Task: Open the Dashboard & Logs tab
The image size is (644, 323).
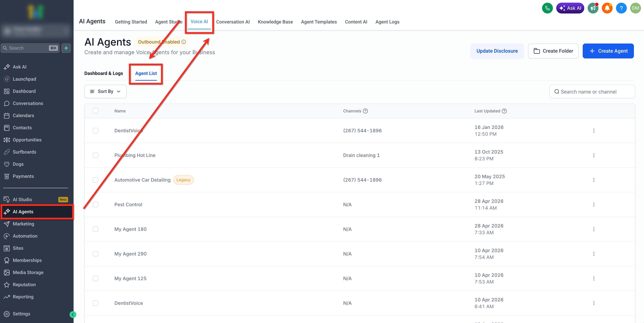Action: [103, 73]
